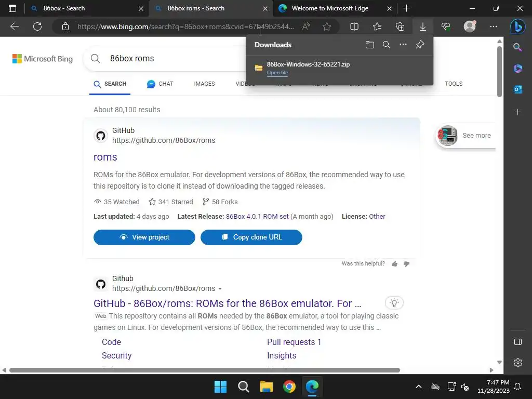Add this page to favorites star
The height and width of the screenshot is (399, 532).
[x=327, y=26]
